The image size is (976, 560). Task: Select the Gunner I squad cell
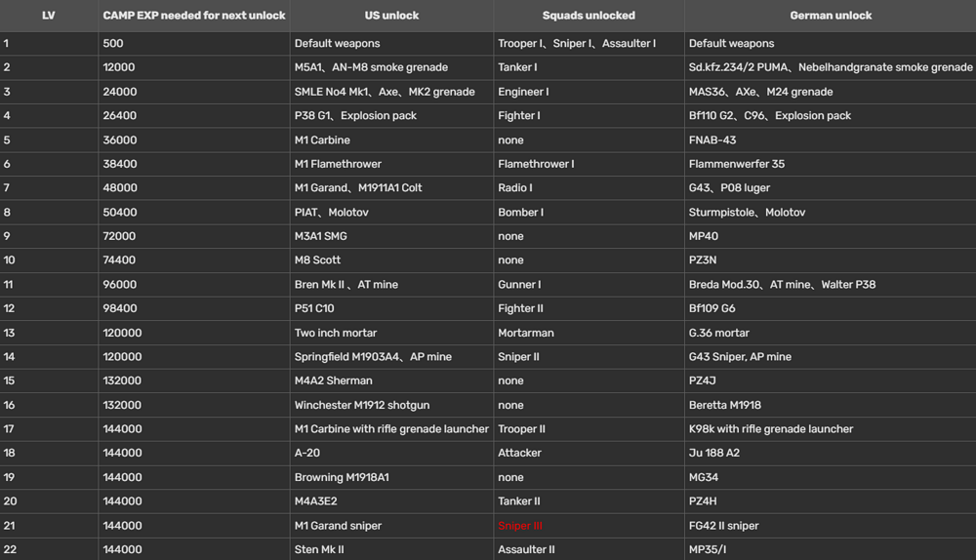tap(589, 284)
